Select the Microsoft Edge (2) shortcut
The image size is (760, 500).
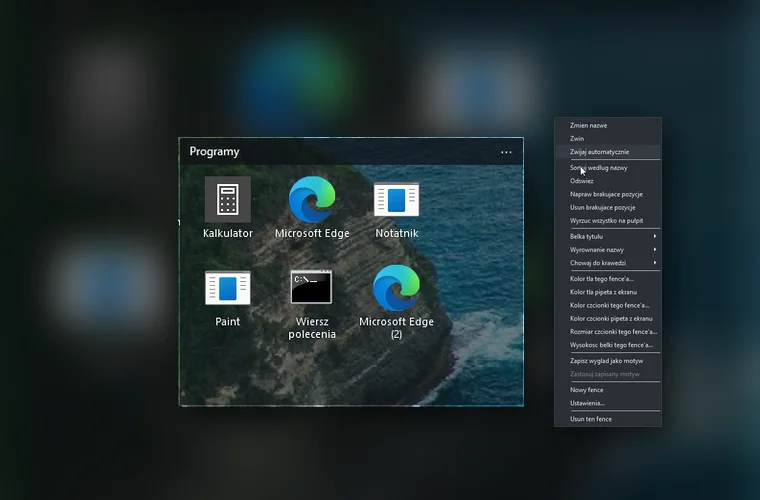pos(396,288)
